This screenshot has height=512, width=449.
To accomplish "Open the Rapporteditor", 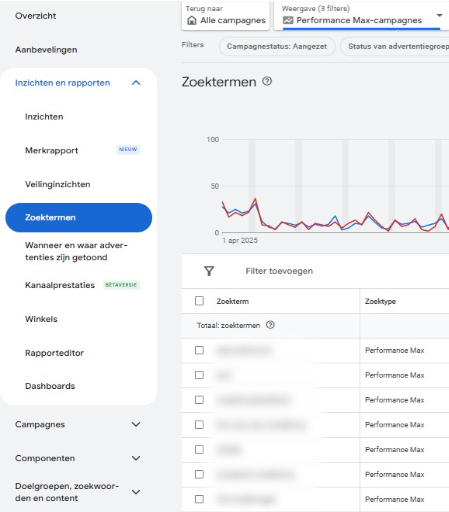I will (54, 353).
